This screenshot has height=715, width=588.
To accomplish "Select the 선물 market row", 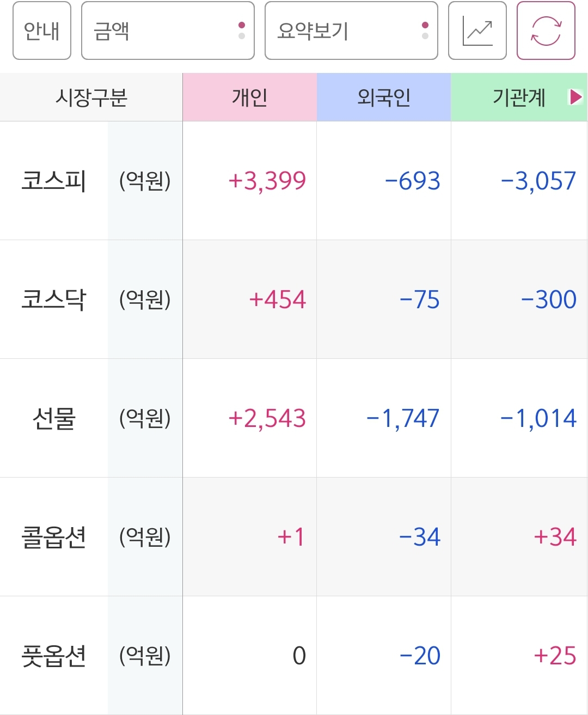I will pyautogui.click(x=294, y=418).
